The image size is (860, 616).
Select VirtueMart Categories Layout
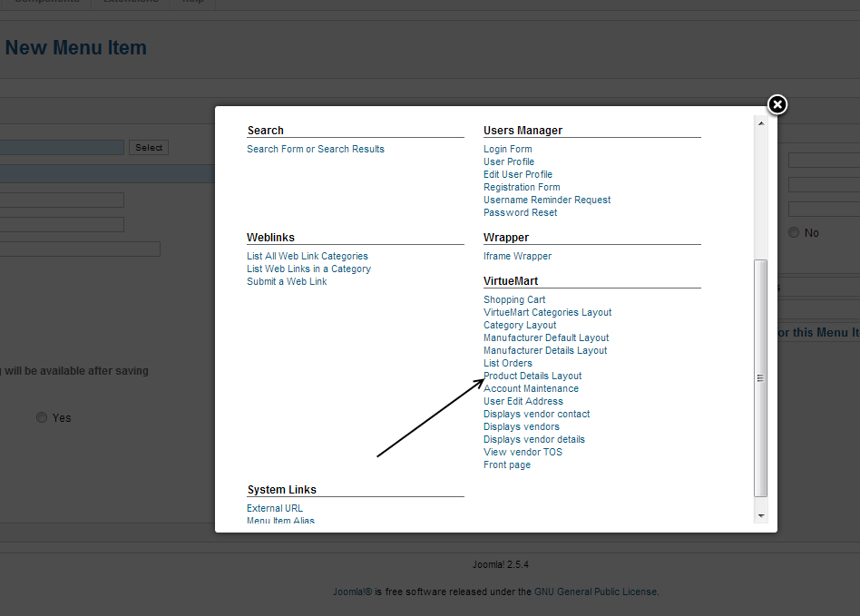click(x=547, y=312)
